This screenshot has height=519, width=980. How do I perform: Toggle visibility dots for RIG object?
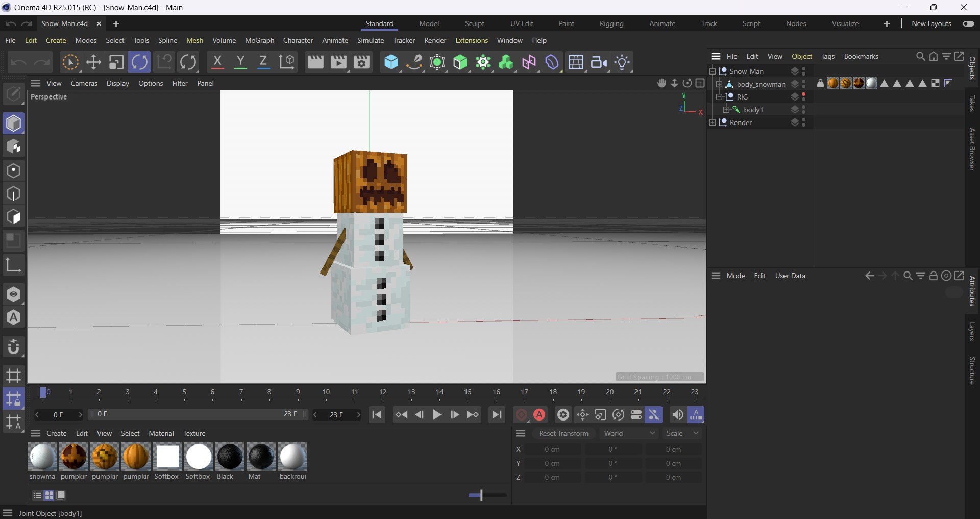point(804,96)
